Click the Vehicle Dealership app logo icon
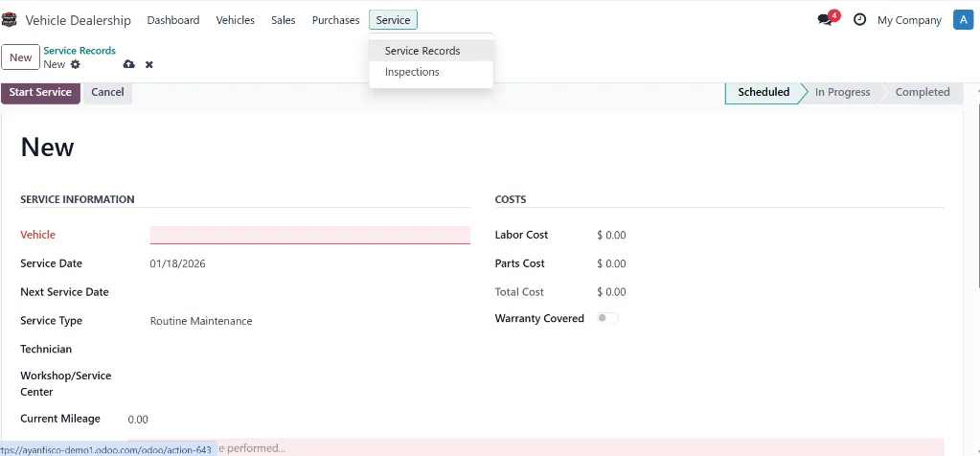This screenshot has height=456, width=980. click(x=10, y=20)
